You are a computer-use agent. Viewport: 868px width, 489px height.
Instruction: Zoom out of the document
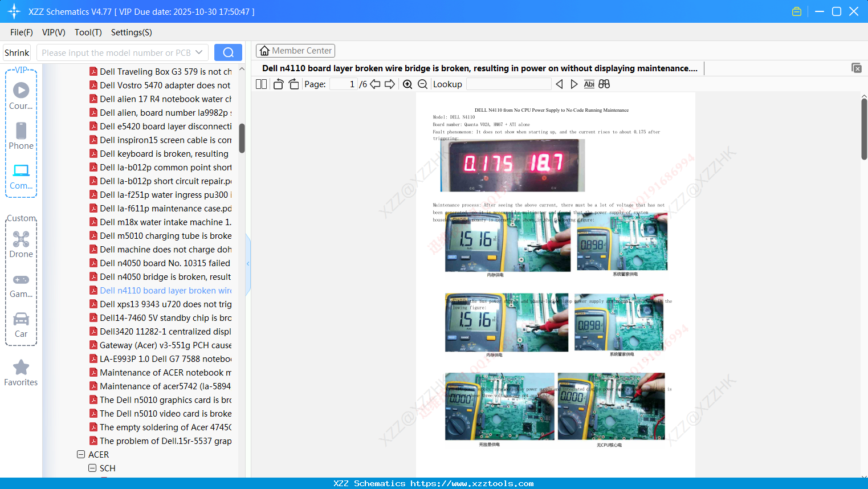click(x=422, y=84)
